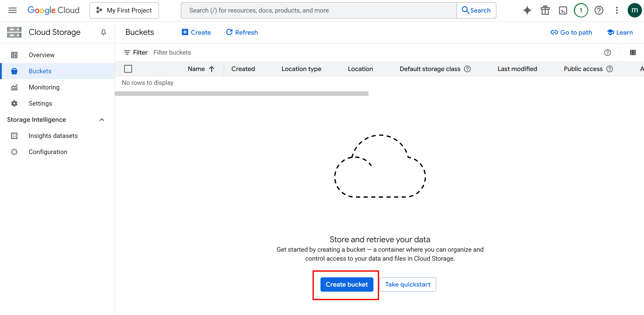Open the My First Project selector
The height and width of the screenshot is (315, 644).
coord(124,10)
